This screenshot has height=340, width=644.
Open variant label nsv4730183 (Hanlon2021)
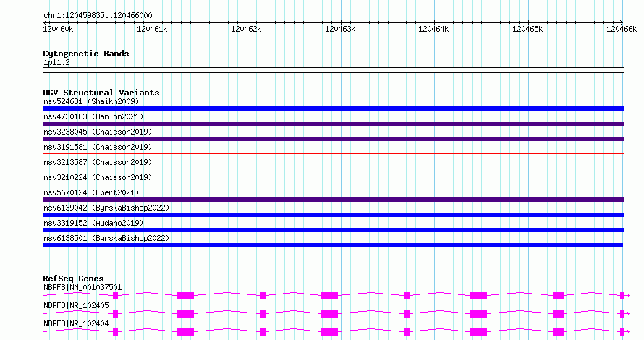[x=93, y=116]
